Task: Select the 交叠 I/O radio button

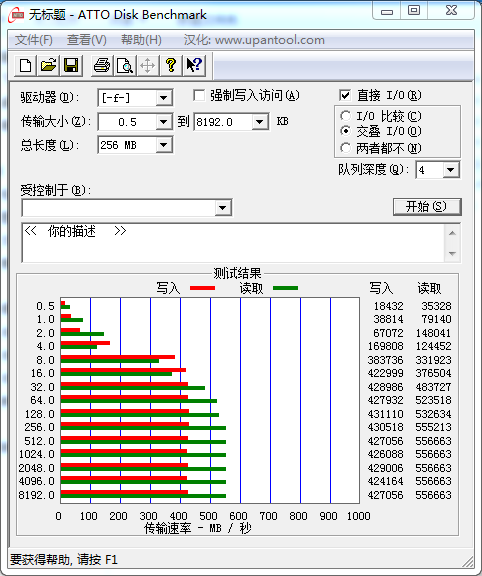Action: click(x=345, y=131)
